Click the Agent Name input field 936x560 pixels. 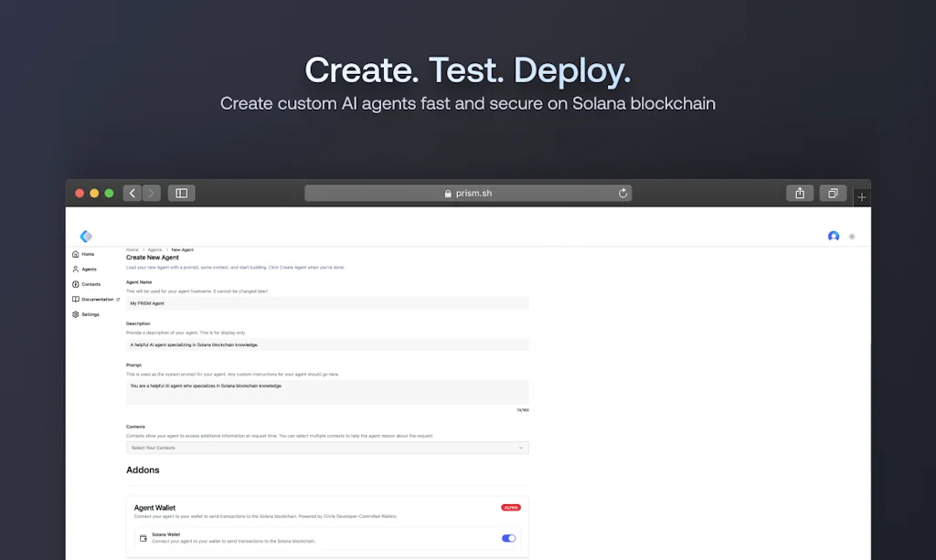327,303
